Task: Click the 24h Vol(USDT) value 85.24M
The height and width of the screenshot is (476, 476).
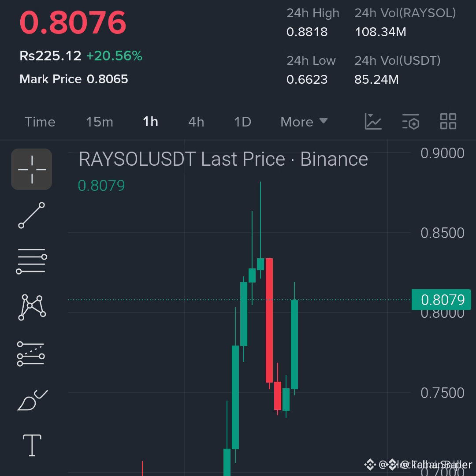Action: [376, 79]
